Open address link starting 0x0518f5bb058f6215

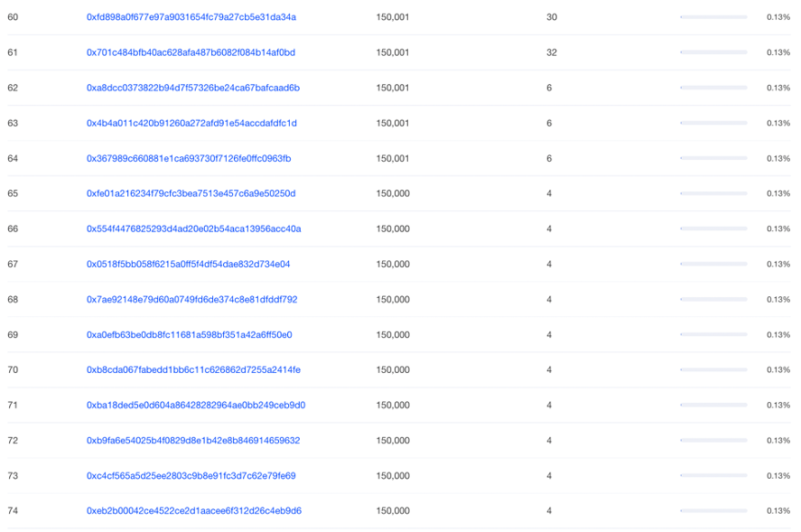[x=188, y=264]
